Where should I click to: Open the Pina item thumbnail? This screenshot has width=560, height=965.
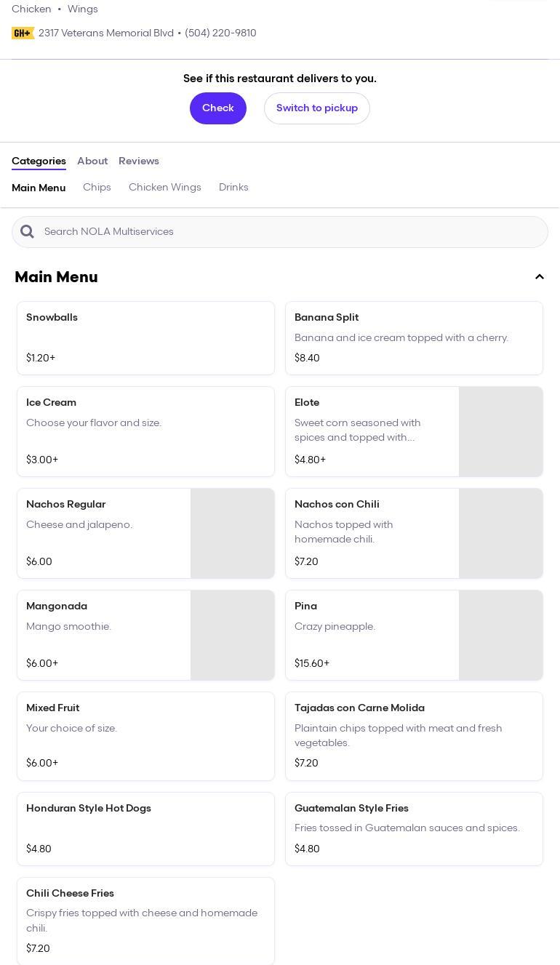tap(500, 636)
